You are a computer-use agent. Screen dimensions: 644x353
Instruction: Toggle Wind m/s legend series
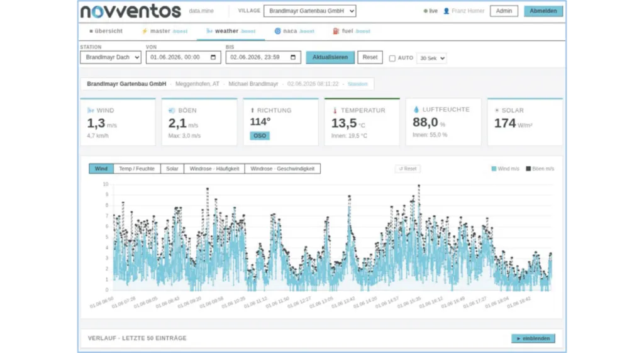tap(505, 169)
